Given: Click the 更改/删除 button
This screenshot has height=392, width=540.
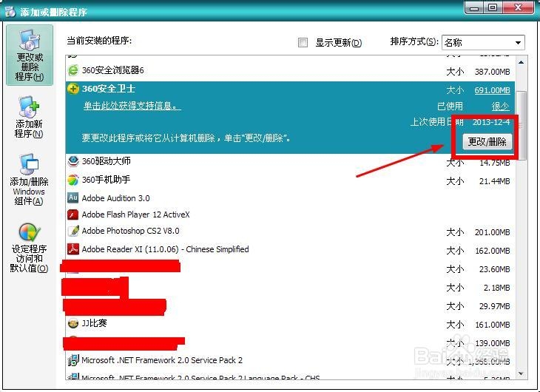Looking at the screenshot, I should click(x=487, y=141).
